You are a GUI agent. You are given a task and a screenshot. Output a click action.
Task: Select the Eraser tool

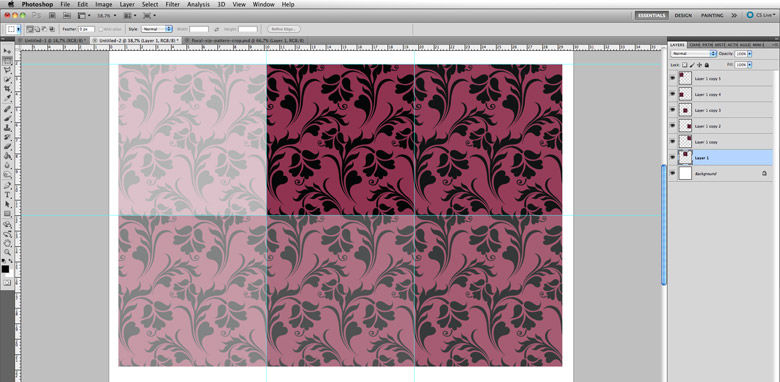(7, 147)
